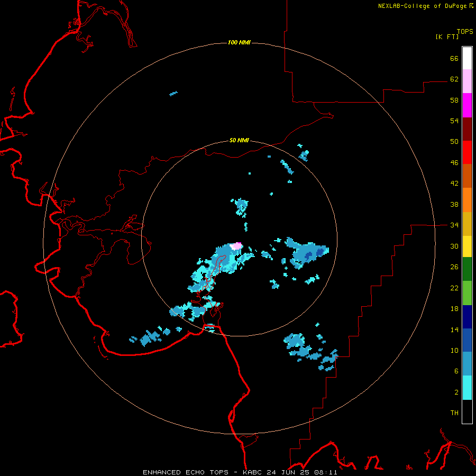The height and width of the screenshot is (476, 476).
Task: Select the light green legend swatch
Action: click(467, 293)
